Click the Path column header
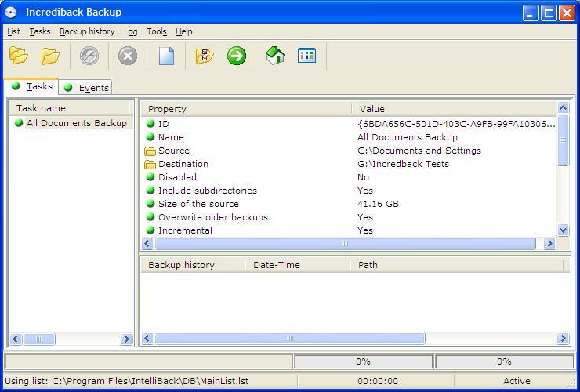580x392 pixels. click(x=456, y=265)
